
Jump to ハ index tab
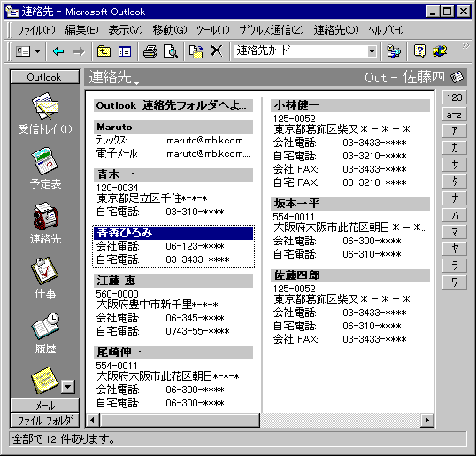click(x=454, y=215)
